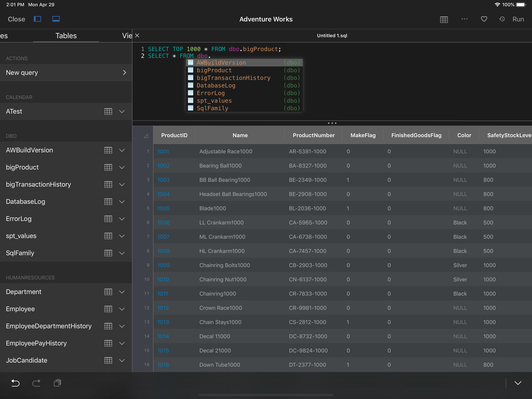Image resolution: width=532 pixels, height=399 pixels.
Task: Open the three-dots more options menu
Action: pos(464,19)
